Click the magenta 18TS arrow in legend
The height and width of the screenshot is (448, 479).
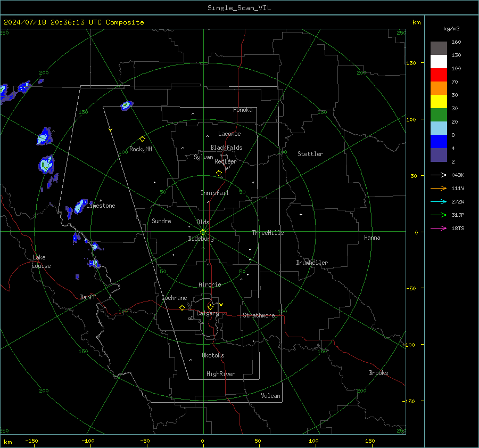pos(439,228)
